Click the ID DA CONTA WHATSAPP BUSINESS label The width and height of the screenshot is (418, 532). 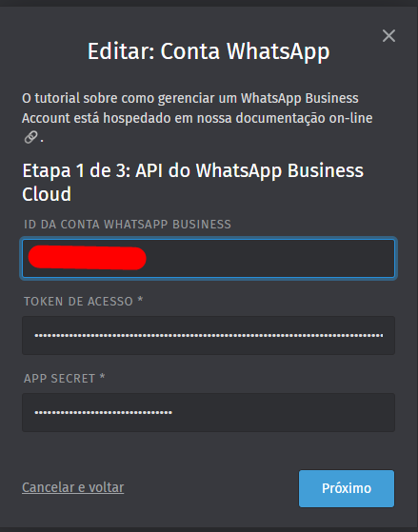(x=128, y=225)
